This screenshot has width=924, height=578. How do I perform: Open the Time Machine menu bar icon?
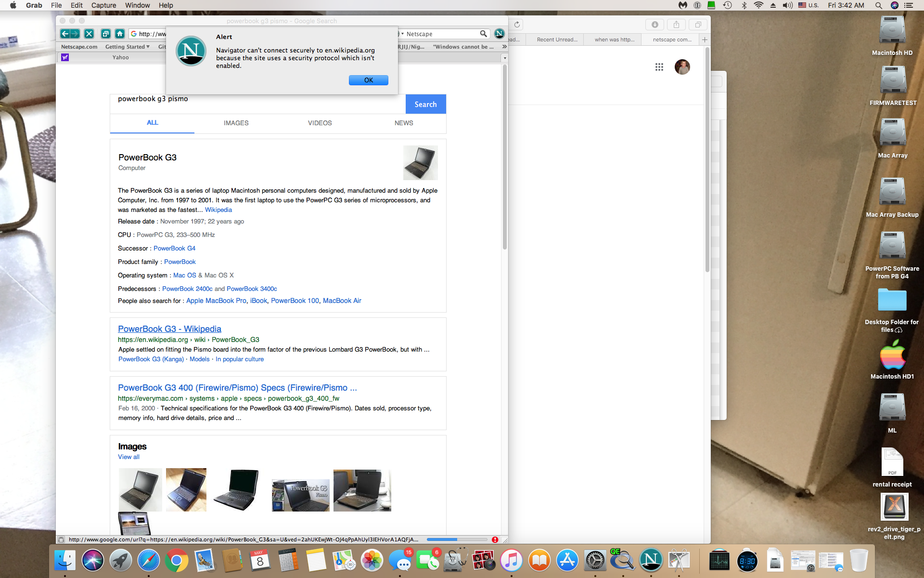coord(727,5)
